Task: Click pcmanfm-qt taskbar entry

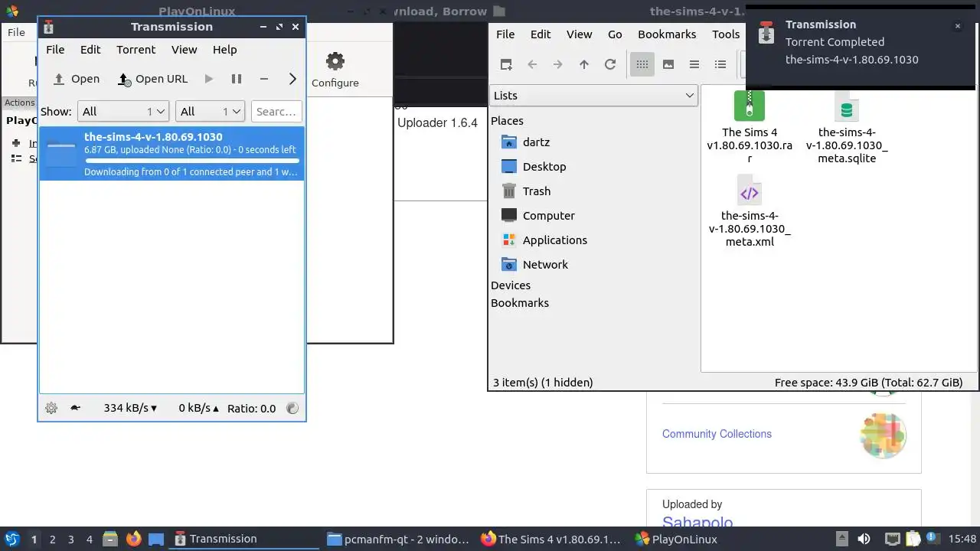Action: (x=398, y=539)
